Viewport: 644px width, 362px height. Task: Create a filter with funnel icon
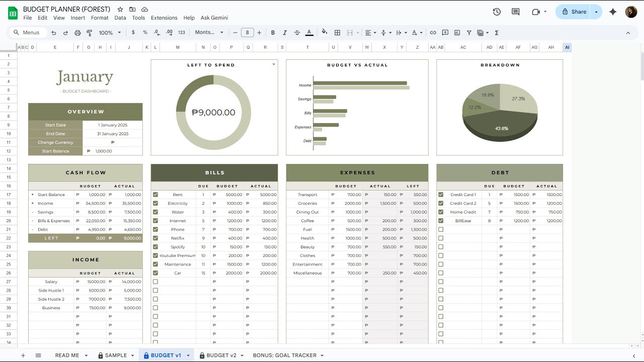(x=469, y=33)
